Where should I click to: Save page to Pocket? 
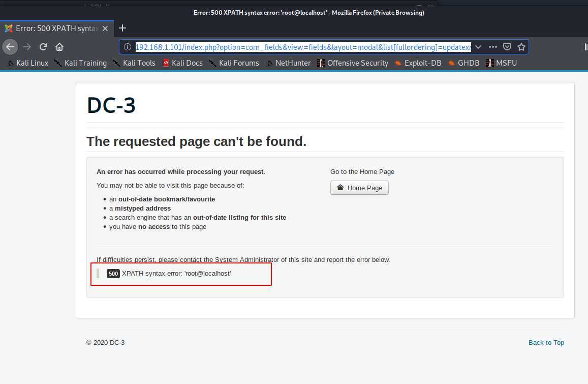pos(507,47)
